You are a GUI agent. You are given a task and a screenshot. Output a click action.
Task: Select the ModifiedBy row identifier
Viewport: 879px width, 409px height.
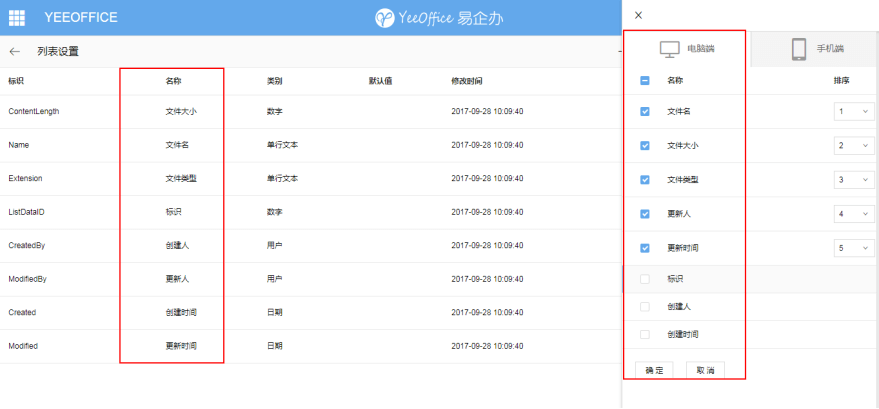(x=27, y=279)
